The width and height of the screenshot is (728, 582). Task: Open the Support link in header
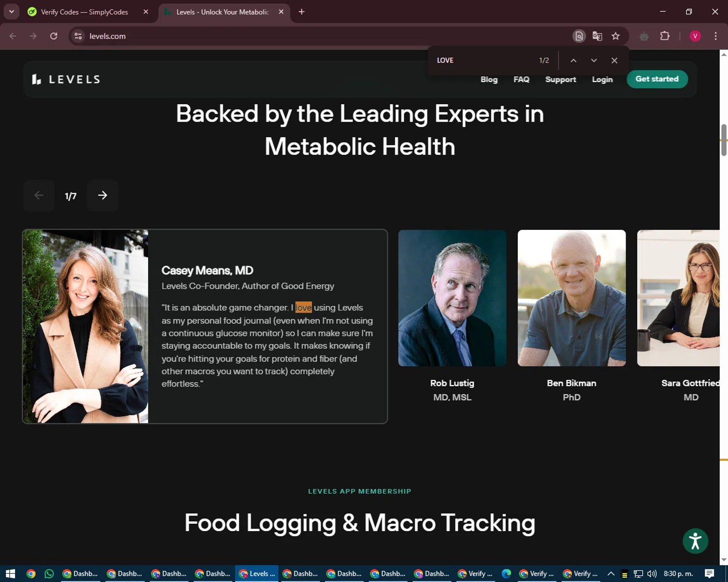(561, 80)
